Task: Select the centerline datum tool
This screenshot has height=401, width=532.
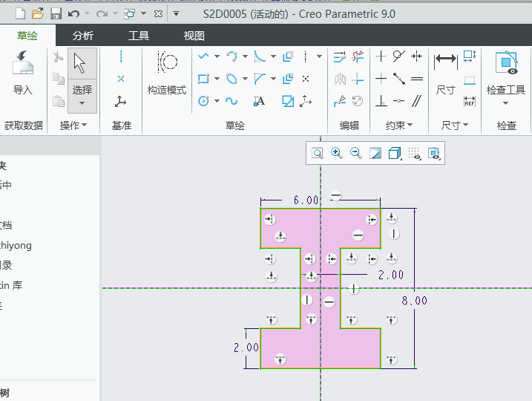Action: [121, 56]
